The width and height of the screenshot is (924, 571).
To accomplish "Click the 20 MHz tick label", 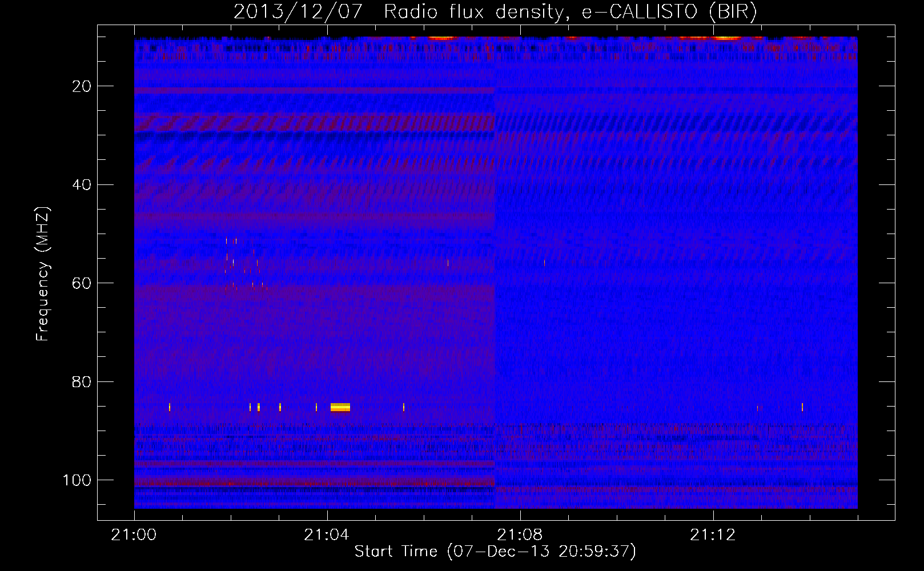I will click(82, 86).
